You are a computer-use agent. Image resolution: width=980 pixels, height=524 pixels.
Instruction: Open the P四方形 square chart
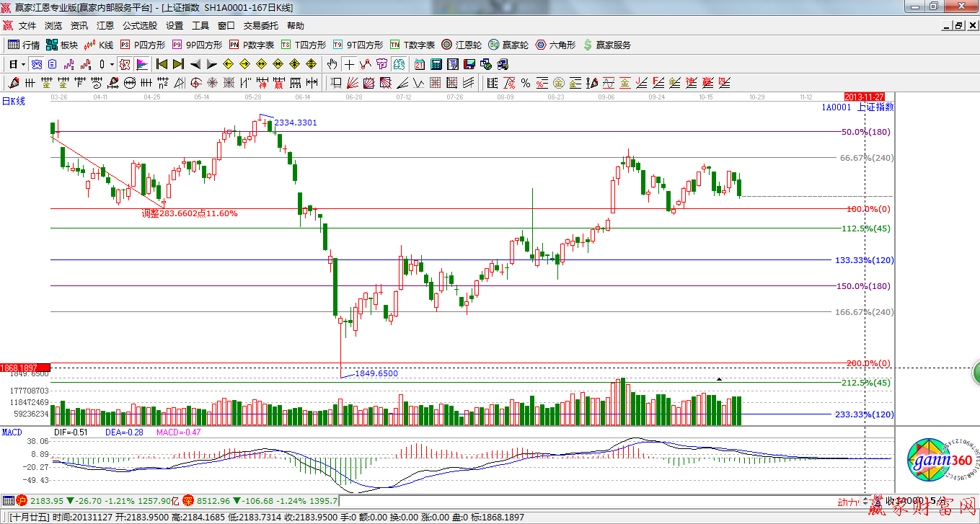[x=142, y=45]
